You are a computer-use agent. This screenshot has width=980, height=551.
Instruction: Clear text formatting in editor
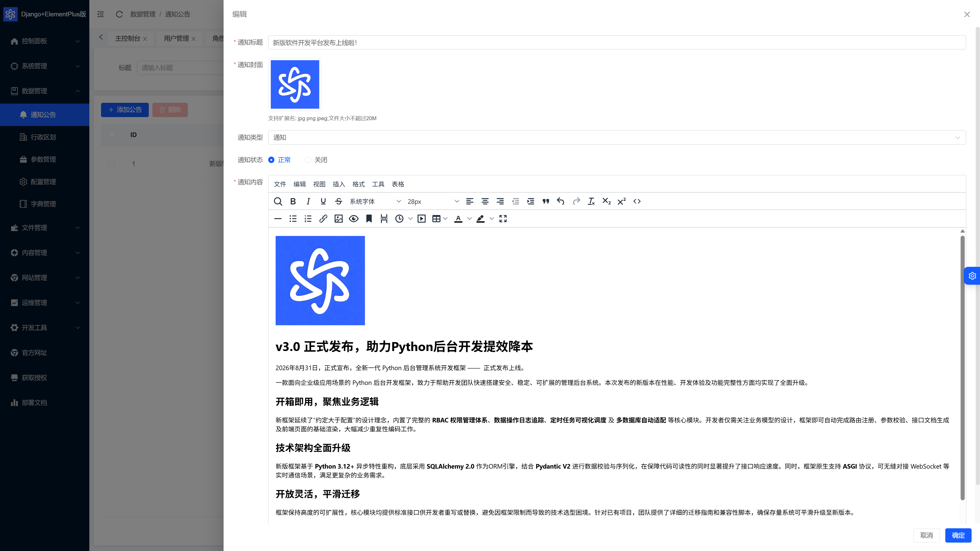pyautogui.click(x=591, y=202)
